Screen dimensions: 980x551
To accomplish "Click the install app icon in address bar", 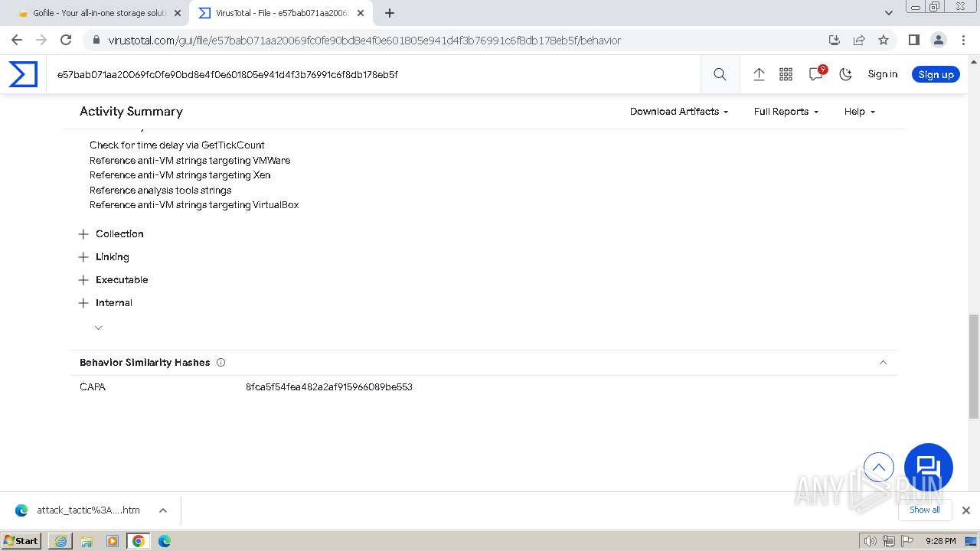I will tap(835, 41).
